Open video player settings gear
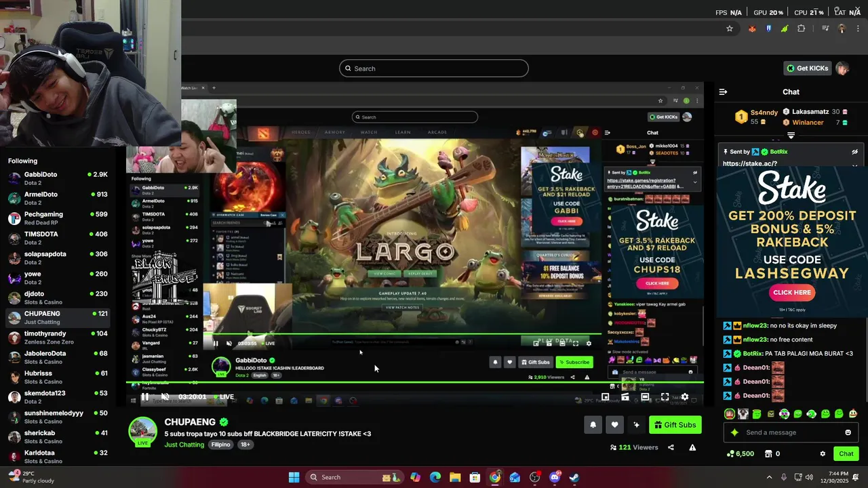868x488 pixels. (684, 397)
